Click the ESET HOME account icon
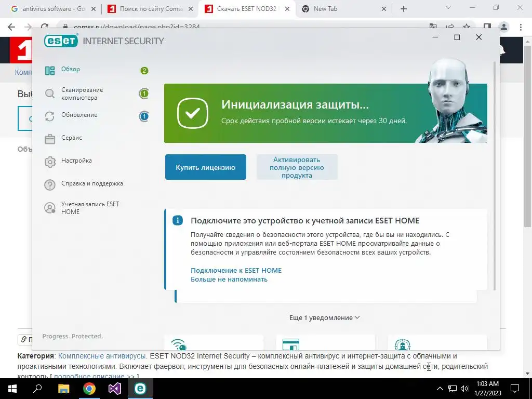 pos(50,208)
